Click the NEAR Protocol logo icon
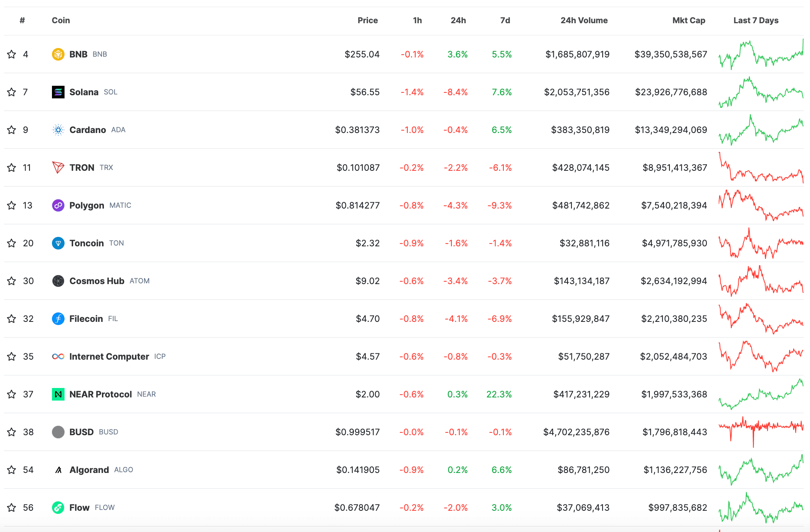Viewport: 810px width, 532px height. click(58, 394)
